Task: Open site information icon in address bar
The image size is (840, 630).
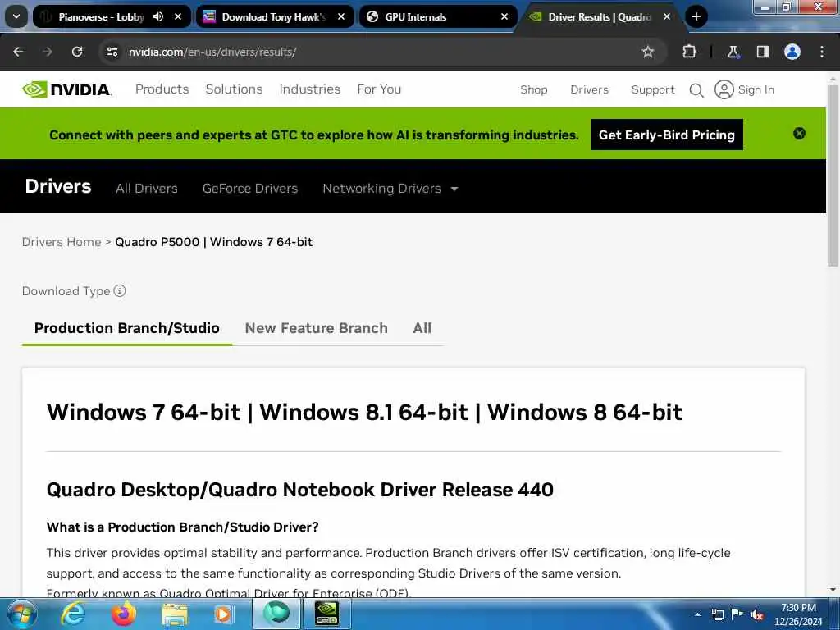Action: [112, 52]
